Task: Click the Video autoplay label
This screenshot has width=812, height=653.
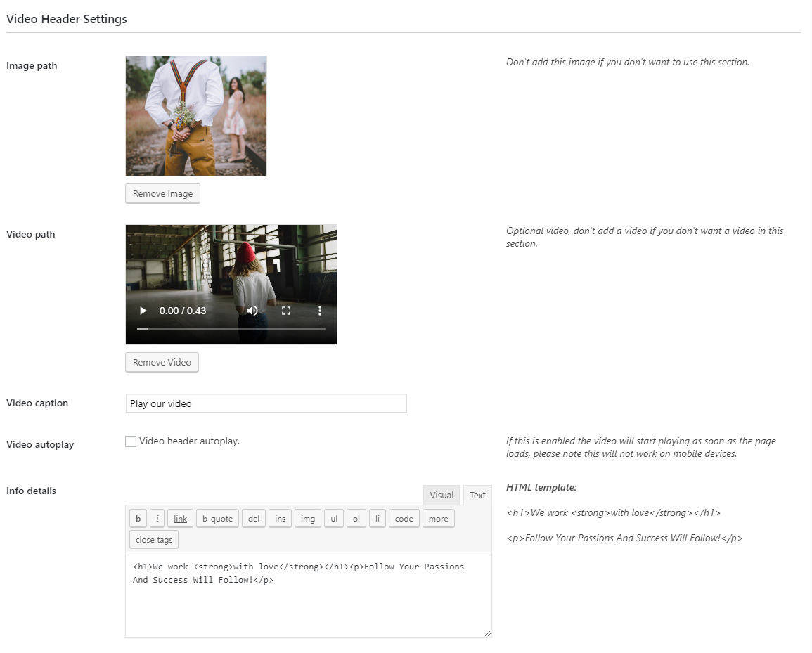Action: (x=40, y=444)
